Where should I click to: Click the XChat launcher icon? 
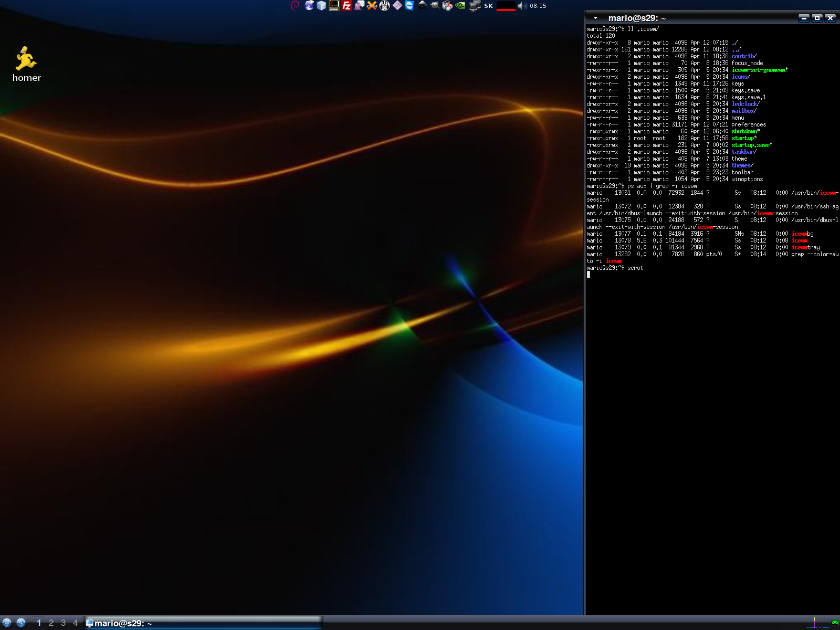point(372,6)
